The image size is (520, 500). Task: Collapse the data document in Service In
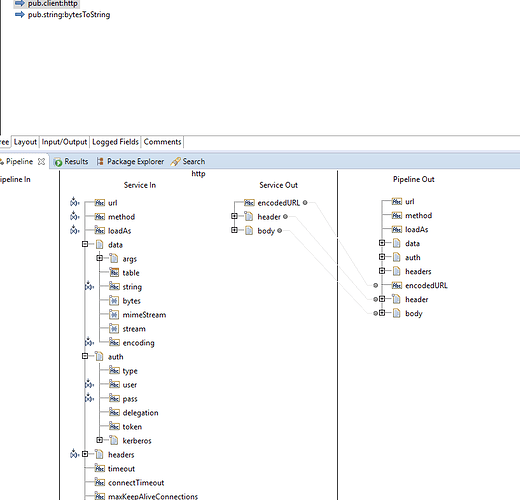[85, 244]
